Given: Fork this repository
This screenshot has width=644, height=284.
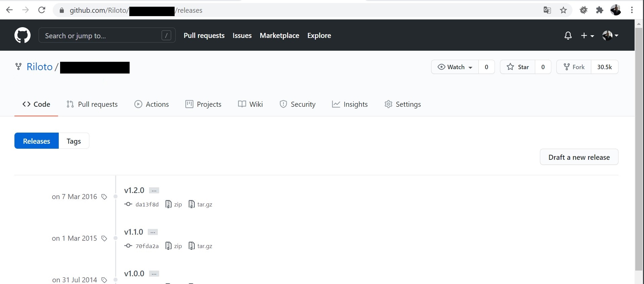Looking at the screenshot, I should click(574, 67).
